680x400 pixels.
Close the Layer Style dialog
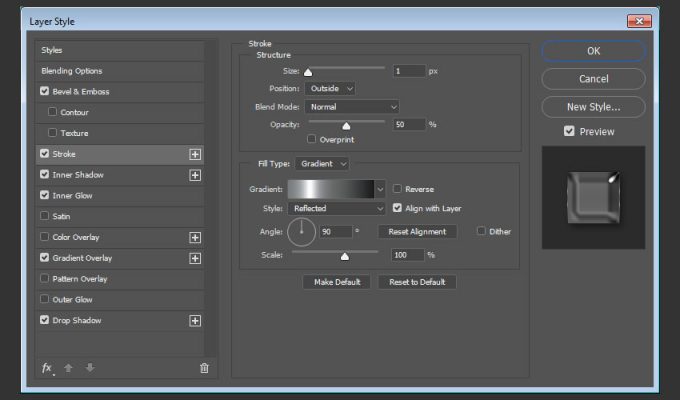(639, 21)
